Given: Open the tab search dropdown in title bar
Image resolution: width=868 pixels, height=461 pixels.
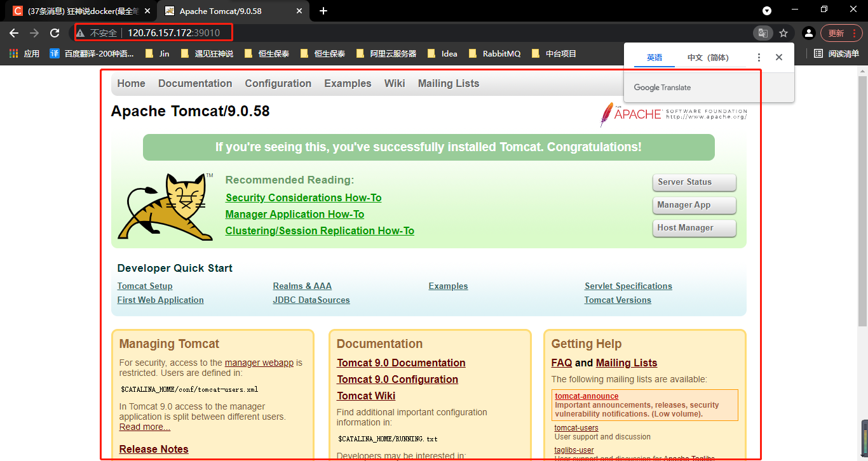Looking at the screenshot, I should coord(767,11).
